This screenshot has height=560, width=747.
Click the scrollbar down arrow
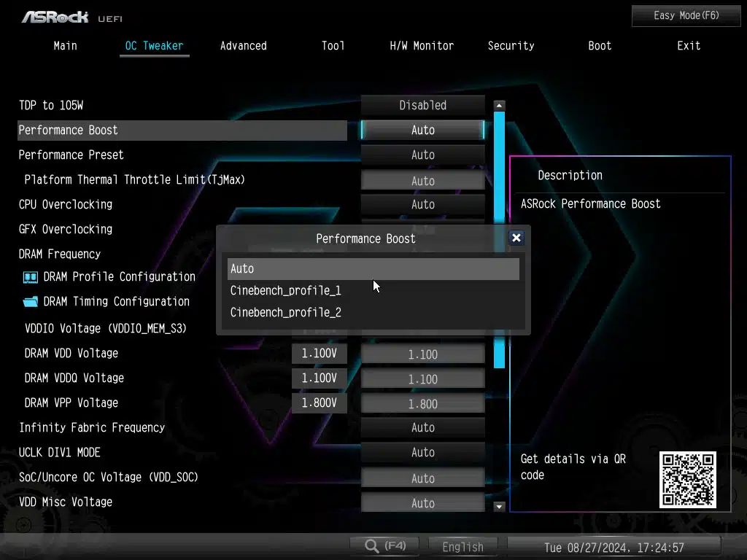pyautogui.click(x=499, y=506)
